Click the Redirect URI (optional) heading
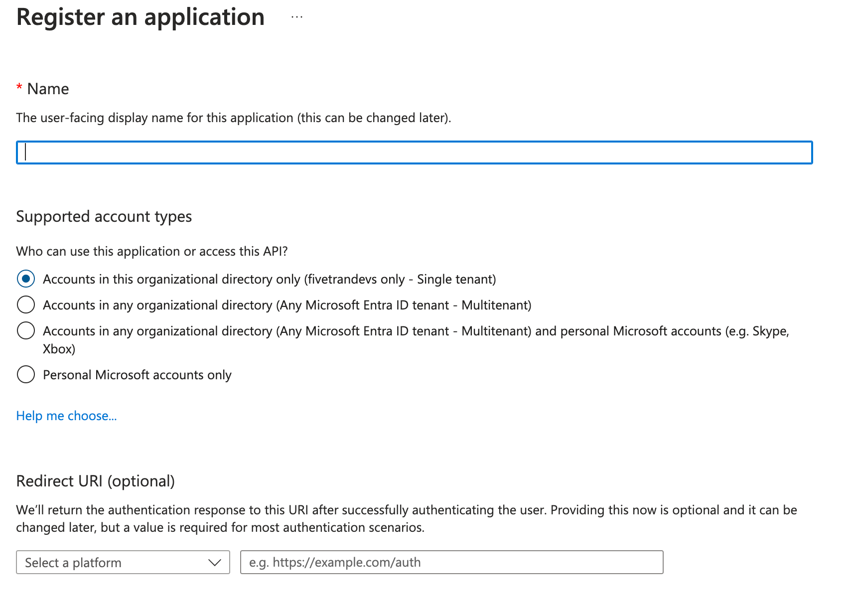This screenshot has width=852, height=616. [x=96, y=481]
